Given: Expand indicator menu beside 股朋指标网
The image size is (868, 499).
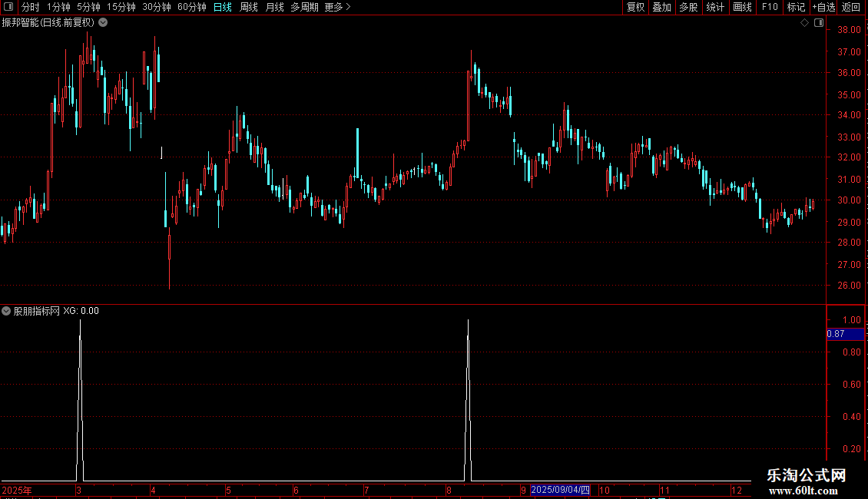Looking at the screenshot, I should pyautogui.click(x=6, y=311).
